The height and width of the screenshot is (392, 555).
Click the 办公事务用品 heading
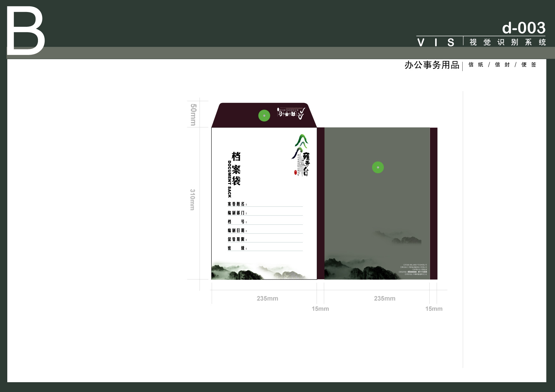coord(432,65)
